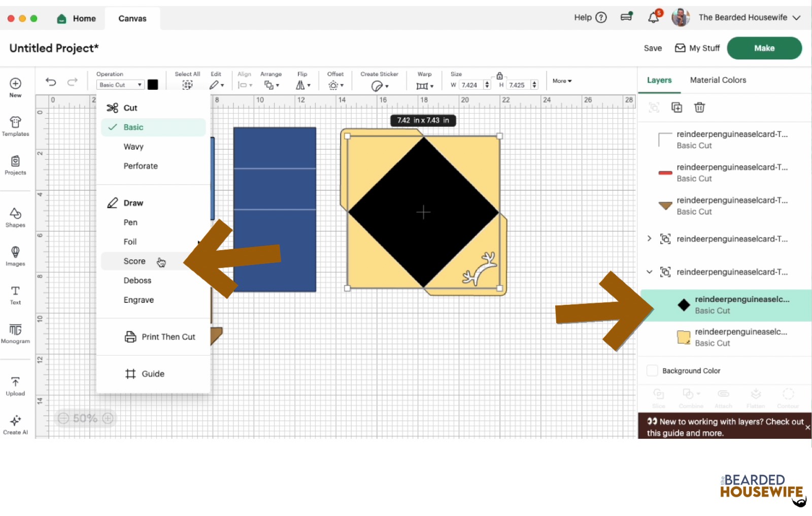Enable the Background Color checkbox

652,371
